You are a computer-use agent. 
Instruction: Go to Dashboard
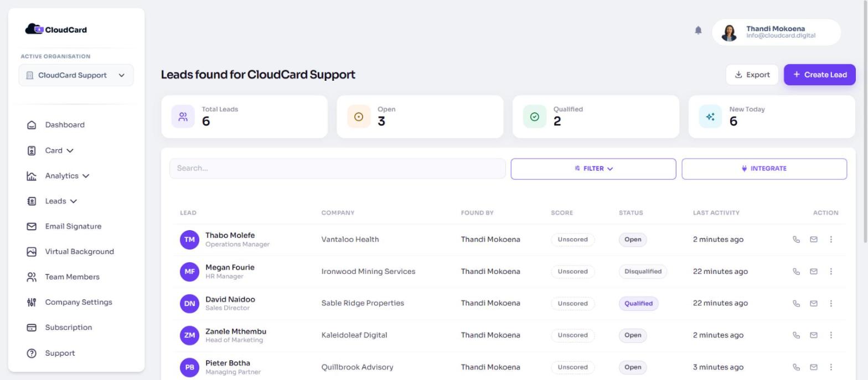65,125
